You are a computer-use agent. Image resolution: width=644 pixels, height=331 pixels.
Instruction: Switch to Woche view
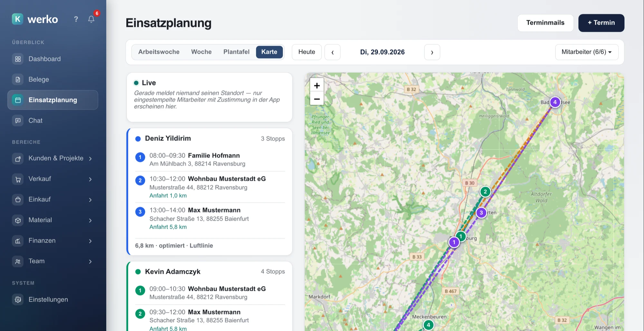click(201, 52)
